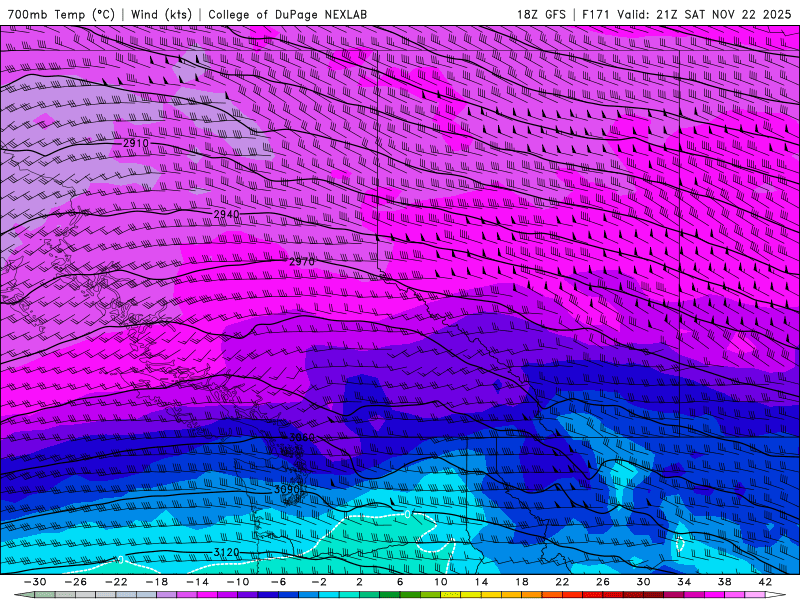The image size is (800, 600).
Task: Select the 2970 height contour label
Action: [x=302, y=262]
